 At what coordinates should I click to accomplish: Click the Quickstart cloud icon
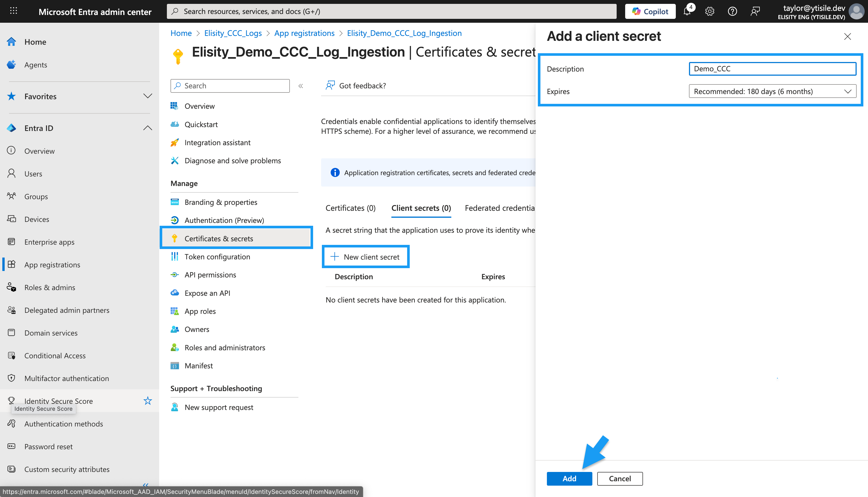[x=175, y=124]
